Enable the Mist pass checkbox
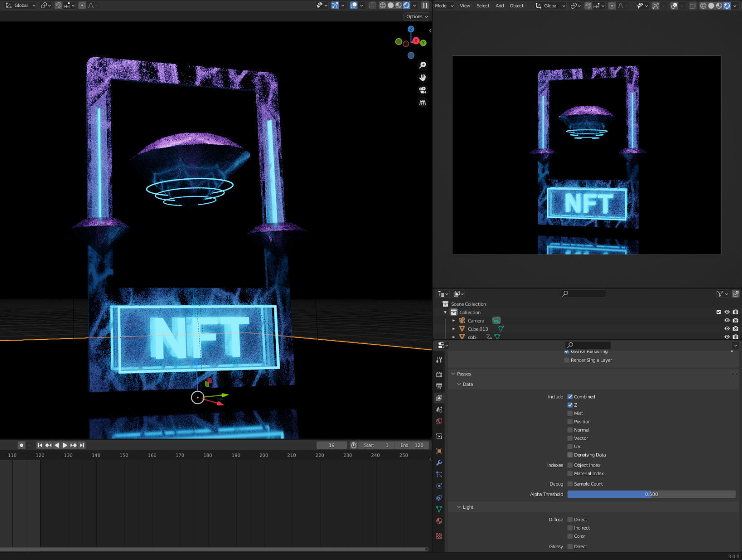 (x=570, y=413)
